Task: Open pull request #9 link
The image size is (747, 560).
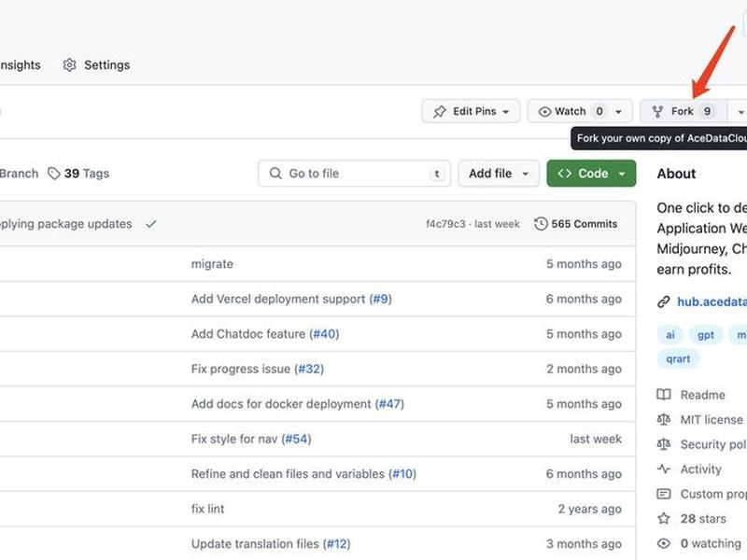Action: point(380,299)
